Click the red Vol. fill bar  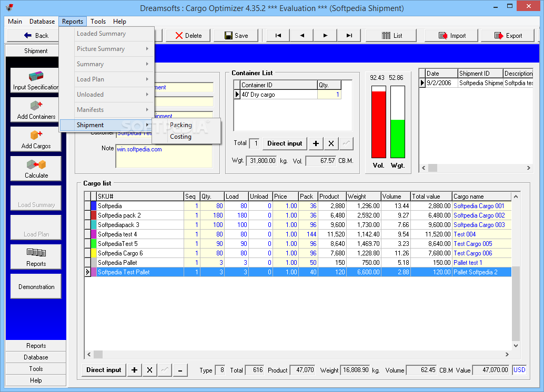click(378, 125)
